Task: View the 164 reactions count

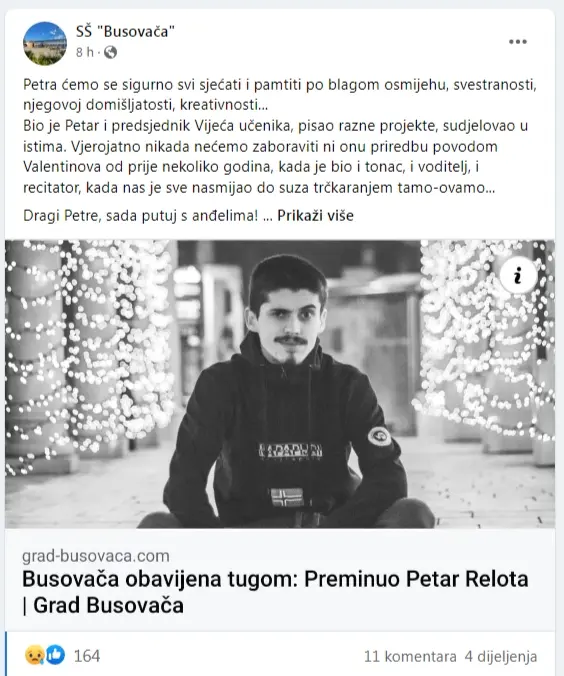Action: 87,656
